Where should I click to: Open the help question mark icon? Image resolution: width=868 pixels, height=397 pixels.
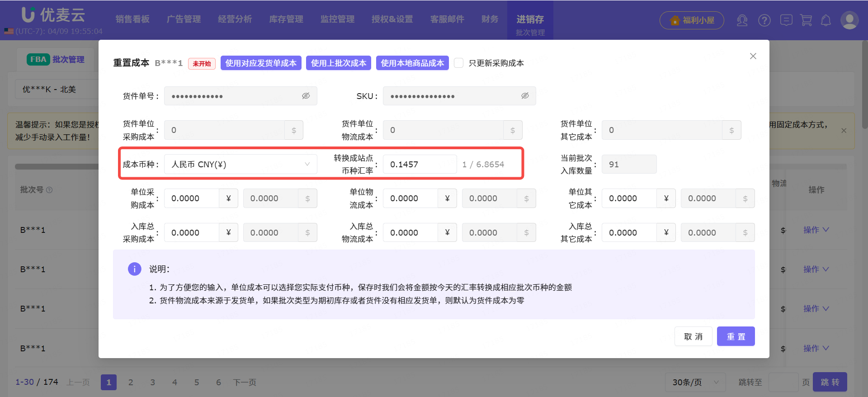click(764, 20)
